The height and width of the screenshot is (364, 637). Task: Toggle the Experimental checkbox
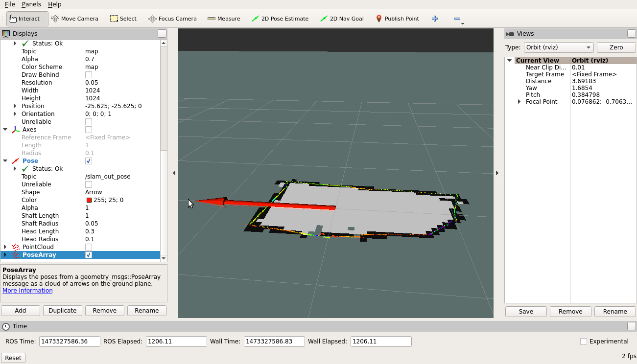point(584,341)
